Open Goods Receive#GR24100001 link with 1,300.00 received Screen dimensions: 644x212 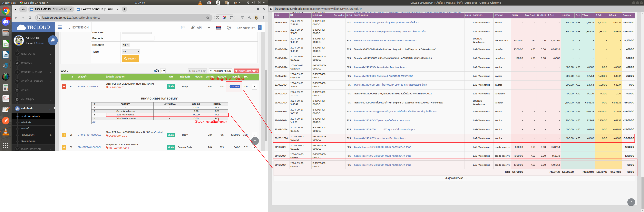pos(383,165)
